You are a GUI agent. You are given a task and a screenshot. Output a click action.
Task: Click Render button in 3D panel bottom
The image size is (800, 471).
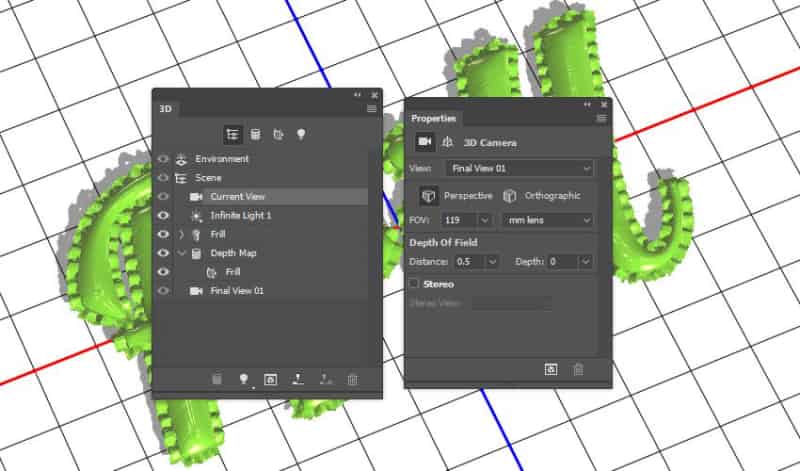click(x=270, y=379)
